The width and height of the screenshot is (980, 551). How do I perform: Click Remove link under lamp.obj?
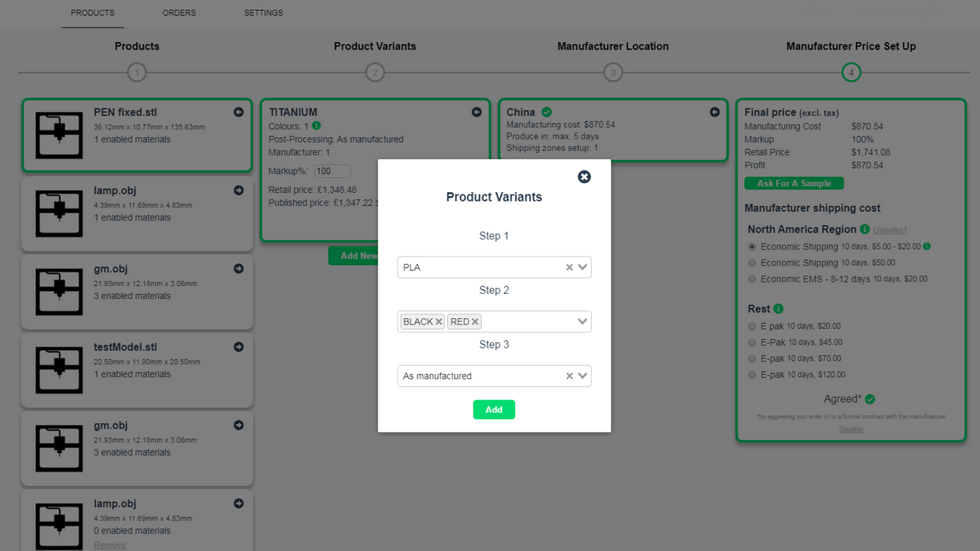pos(109,545)
